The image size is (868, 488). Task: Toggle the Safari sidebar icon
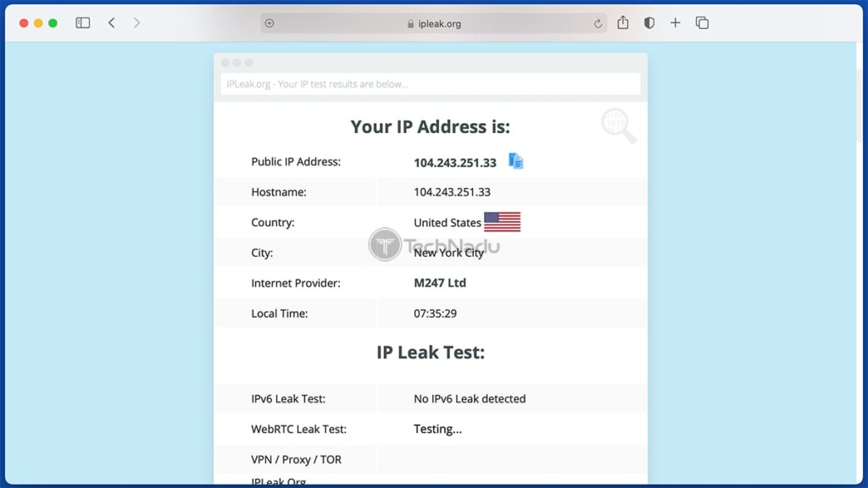82,23
